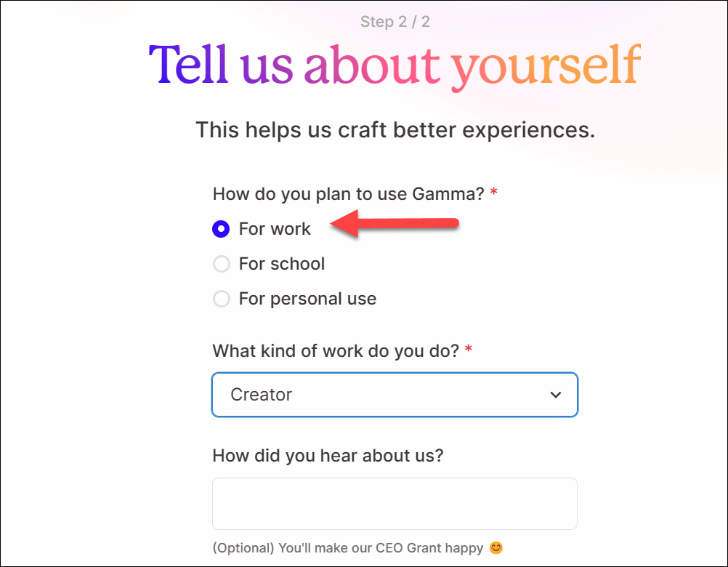The image size is (728, 567).
Task: Click the 'For school' label text
Action: click(x=281, y=264)
